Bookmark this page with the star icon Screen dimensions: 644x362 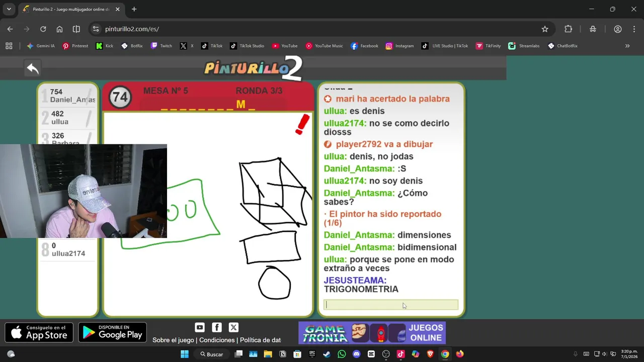coord(545,29)
